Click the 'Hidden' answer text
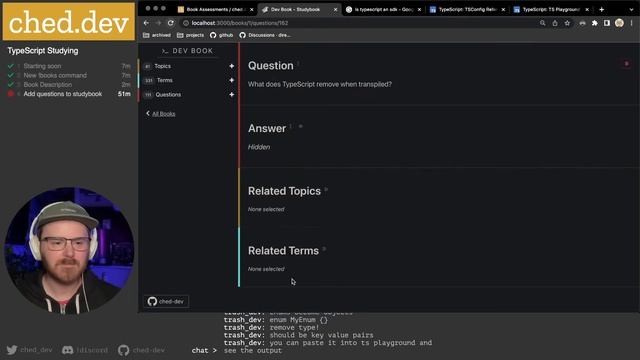Screen dimensions: 640x360 pyautogui.click(x=259, y=147)
